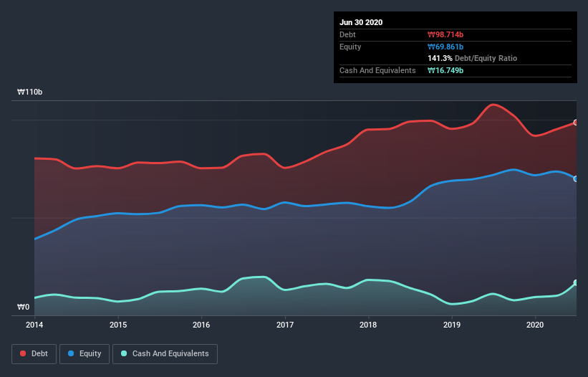Viewport: 588px width, 377px height.
Task: Click the ₩98.714b debt value
Action: click(445, 34)
